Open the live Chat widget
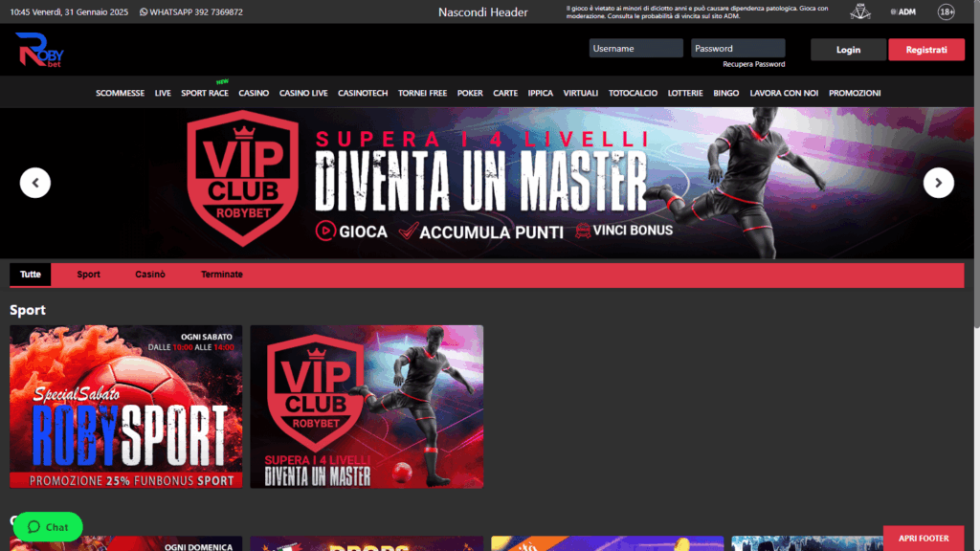This screenshot has width=980, height=551. point(48,527)
